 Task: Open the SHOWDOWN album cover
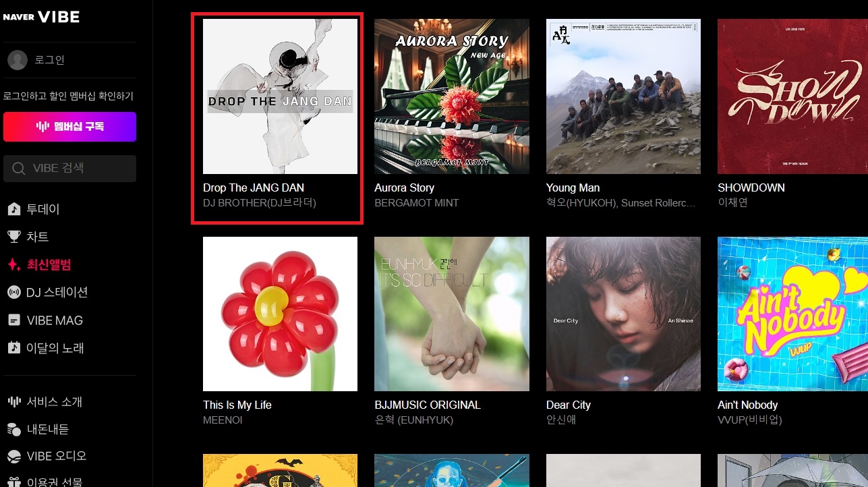pos(792,96)
